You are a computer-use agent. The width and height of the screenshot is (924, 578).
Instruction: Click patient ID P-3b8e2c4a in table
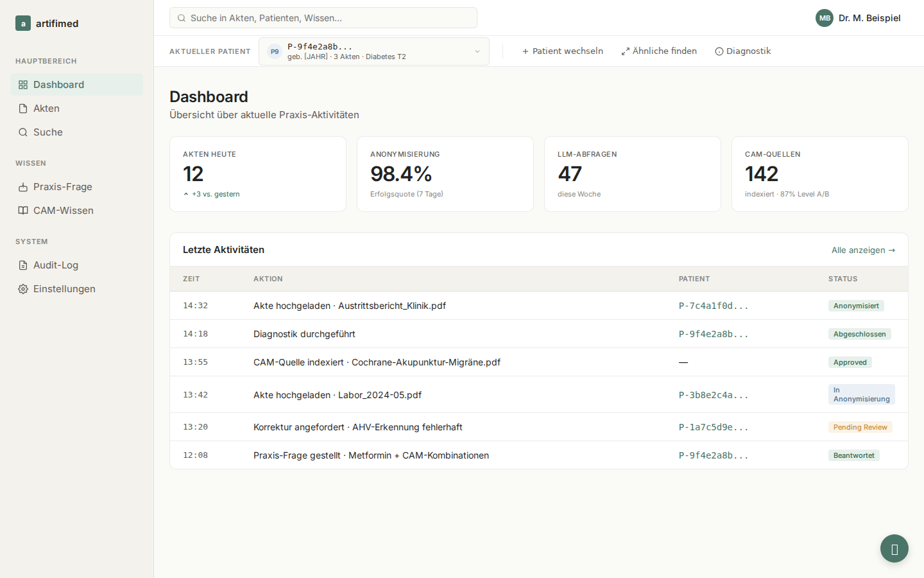tap(714, 395)
